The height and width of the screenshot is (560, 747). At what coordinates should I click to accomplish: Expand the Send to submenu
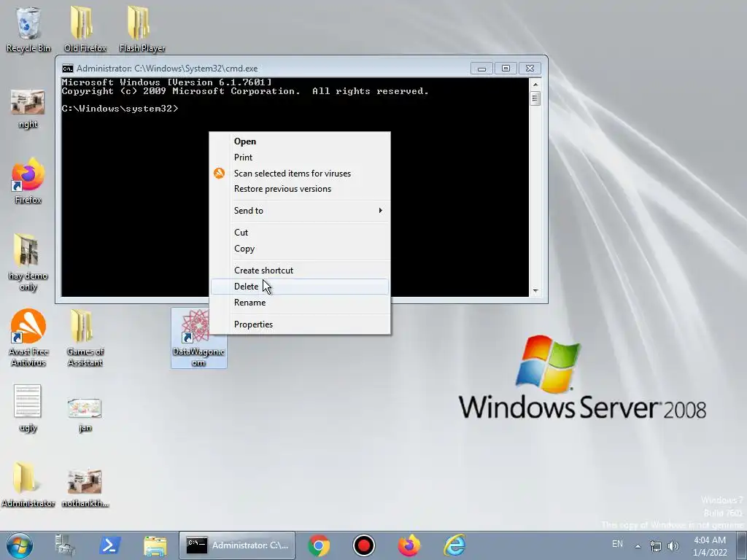point(300,211)
